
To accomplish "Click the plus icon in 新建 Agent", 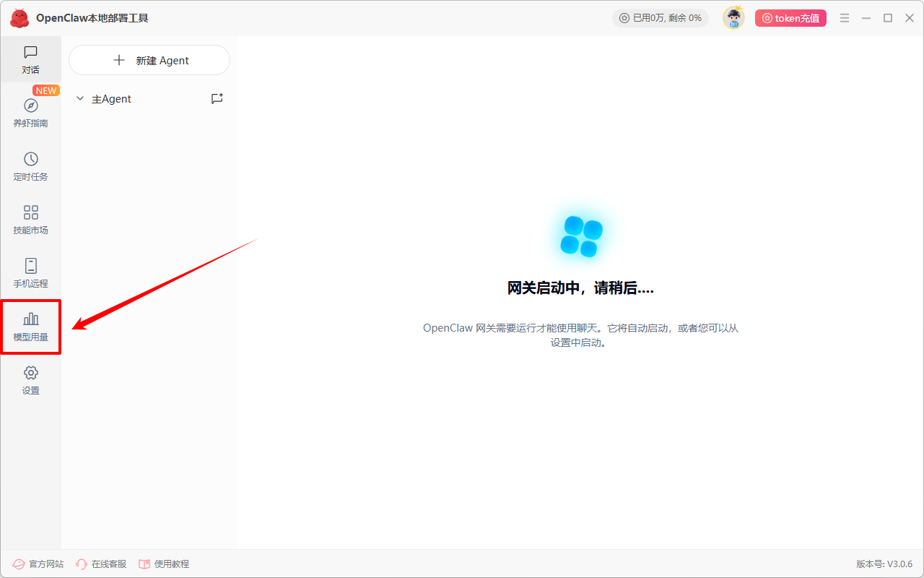I will pos(119,60).
